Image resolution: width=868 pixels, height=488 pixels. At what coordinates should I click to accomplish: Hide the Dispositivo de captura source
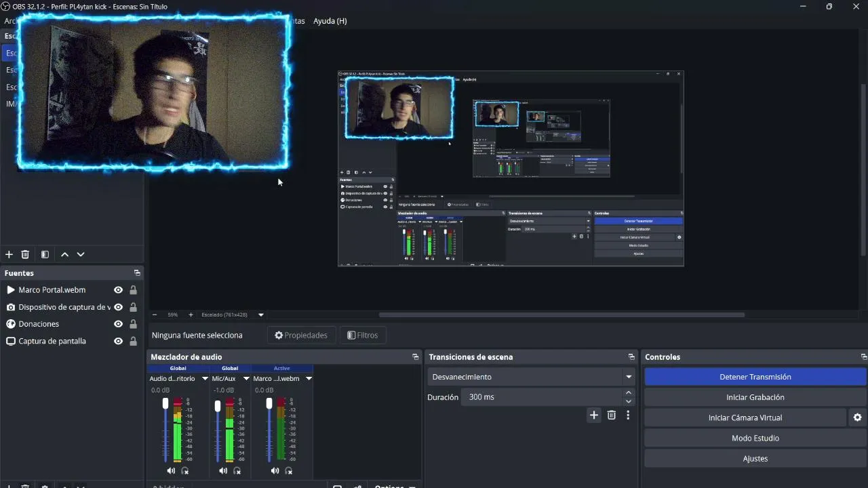point(118,307)
